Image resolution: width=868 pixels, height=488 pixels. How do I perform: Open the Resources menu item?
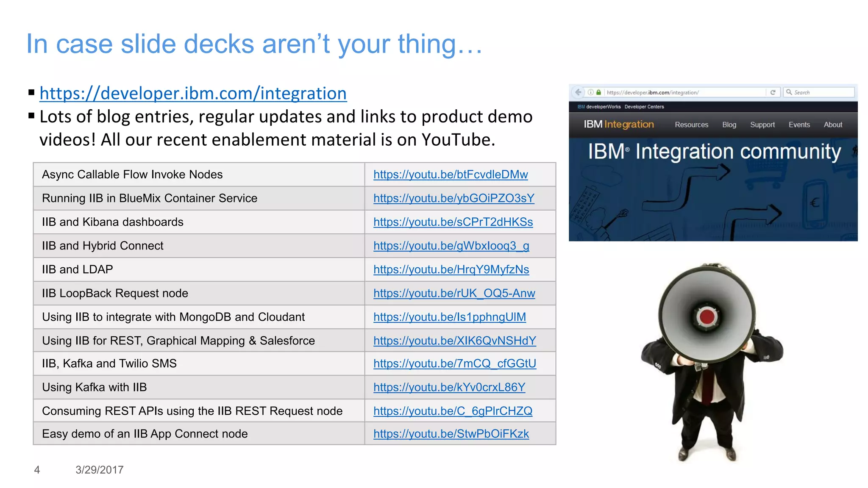coord(691,125)
